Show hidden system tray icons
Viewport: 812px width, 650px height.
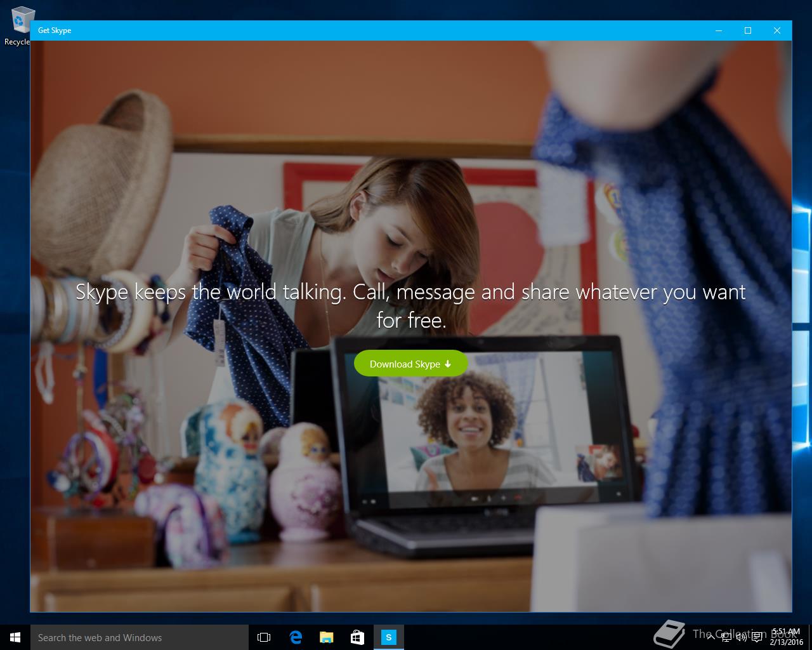[710, 637]
